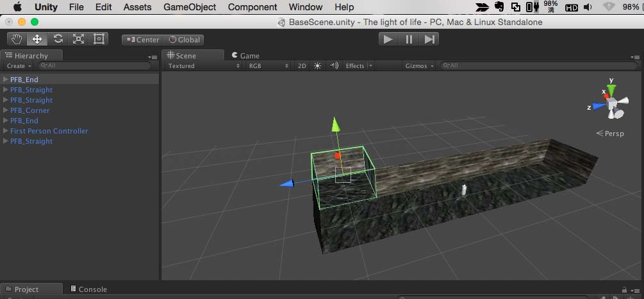Select the white capsule object in scene

point(464,189)
